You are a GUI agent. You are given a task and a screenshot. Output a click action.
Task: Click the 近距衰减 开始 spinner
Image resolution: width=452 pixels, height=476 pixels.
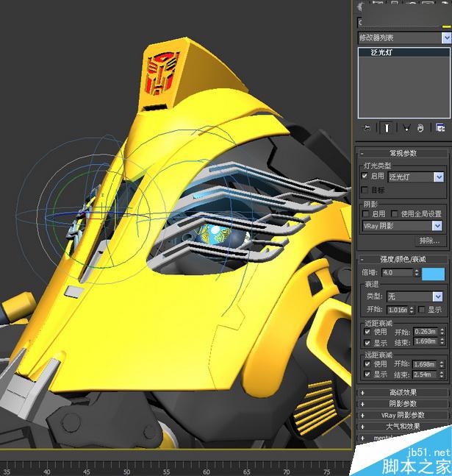(x=442, y=332)
